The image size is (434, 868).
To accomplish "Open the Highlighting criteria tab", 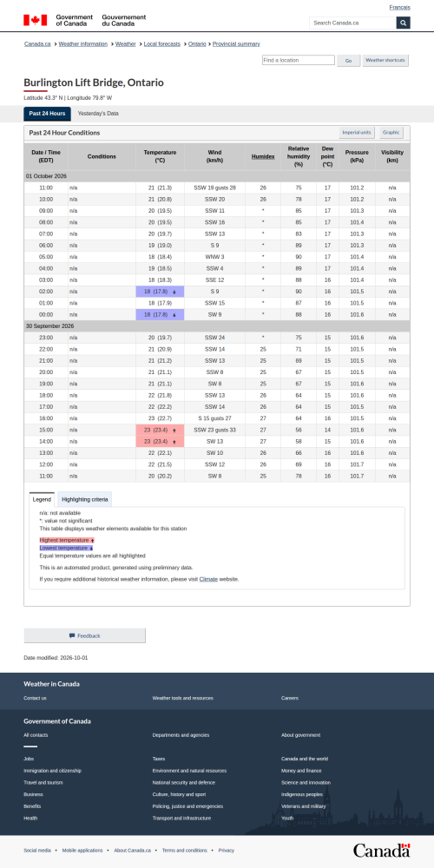I will coord(85,499).
